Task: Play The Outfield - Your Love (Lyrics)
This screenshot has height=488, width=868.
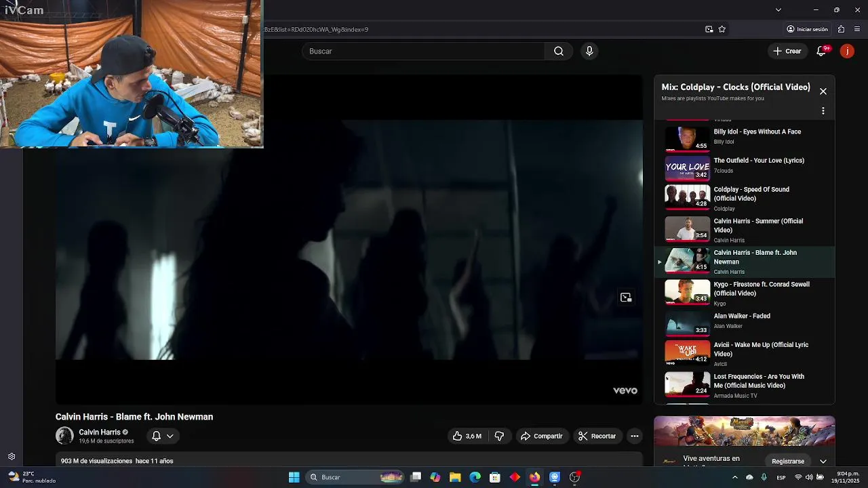Action: coord(745,167)
